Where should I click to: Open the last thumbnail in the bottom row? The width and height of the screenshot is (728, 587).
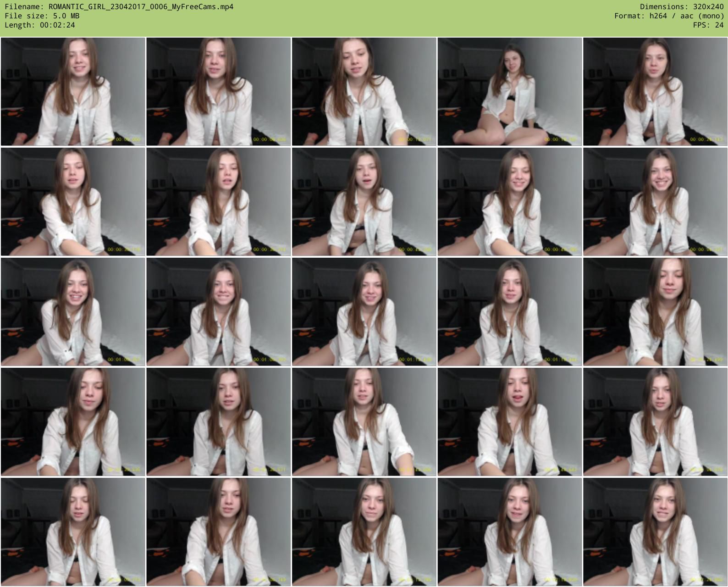(x=655, y=532)
